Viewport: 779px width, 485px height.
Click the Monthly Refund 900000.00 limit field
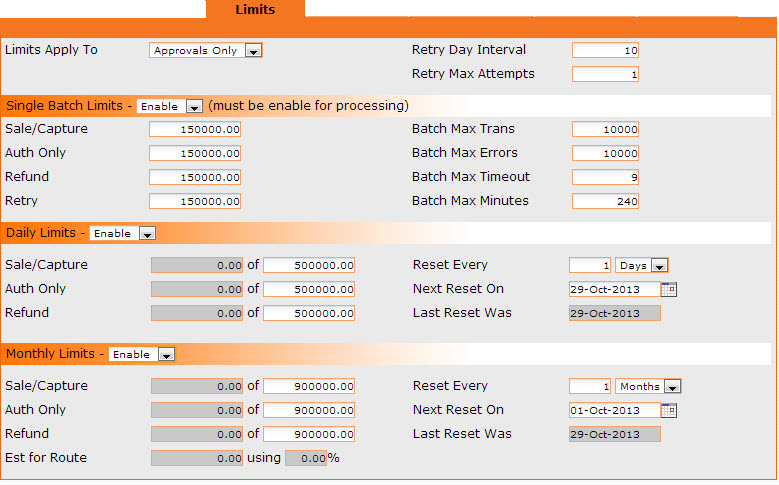(x=309, y=434)
